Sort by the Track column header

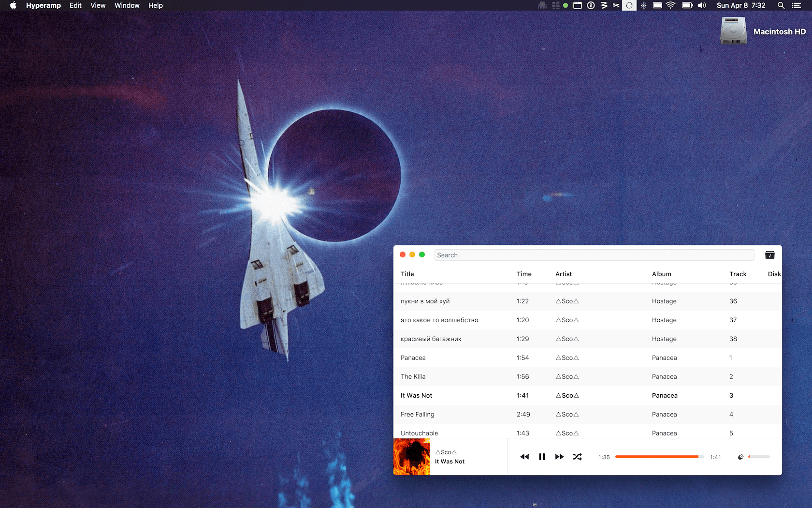click(x=738, y=274)
